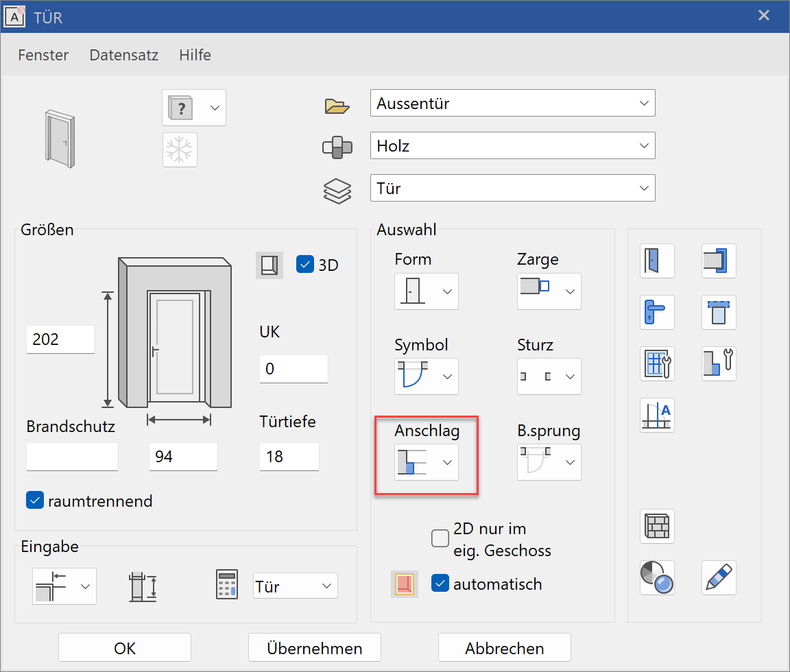Toggle the raumtrennend checkbox
Viewport: 790px width, 672px height.
pyautogui.click(x=35, y=500)
